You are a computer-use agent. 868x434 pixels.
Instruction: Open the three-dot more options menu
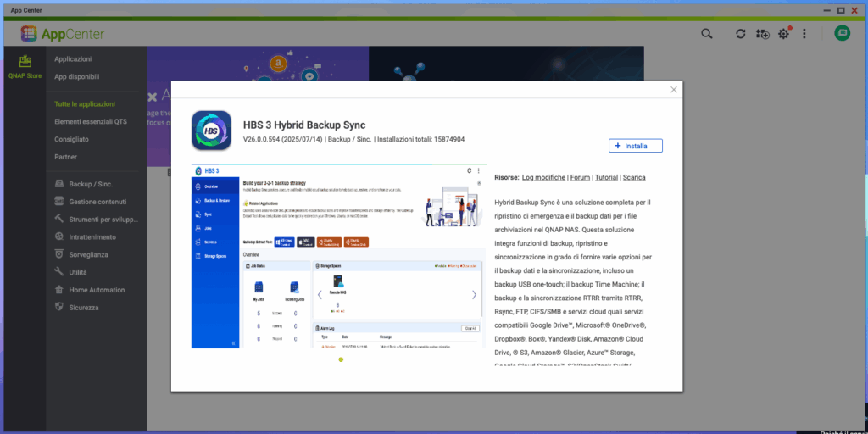804,34
